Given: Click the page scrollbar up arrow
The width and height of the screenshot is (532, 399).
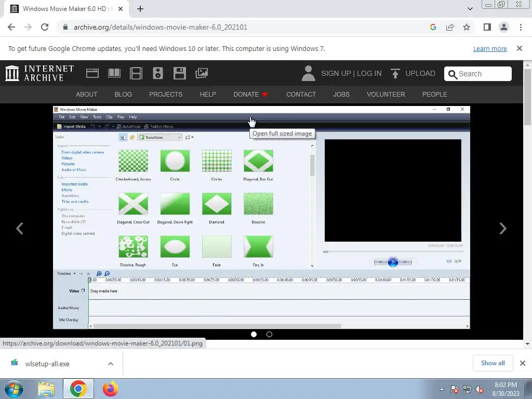Looking at the screenshot, I should (x=528, y=64).
